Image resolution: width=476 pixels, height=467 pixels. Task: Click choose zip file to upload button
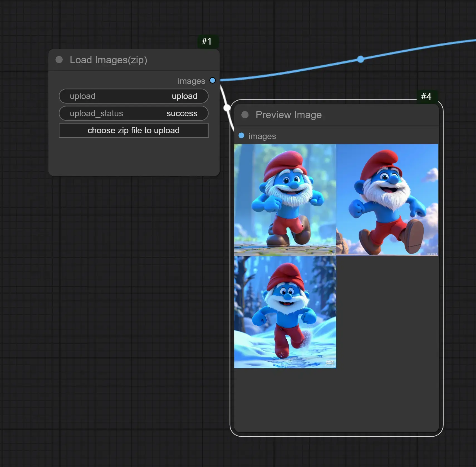(x=134, y=130)
